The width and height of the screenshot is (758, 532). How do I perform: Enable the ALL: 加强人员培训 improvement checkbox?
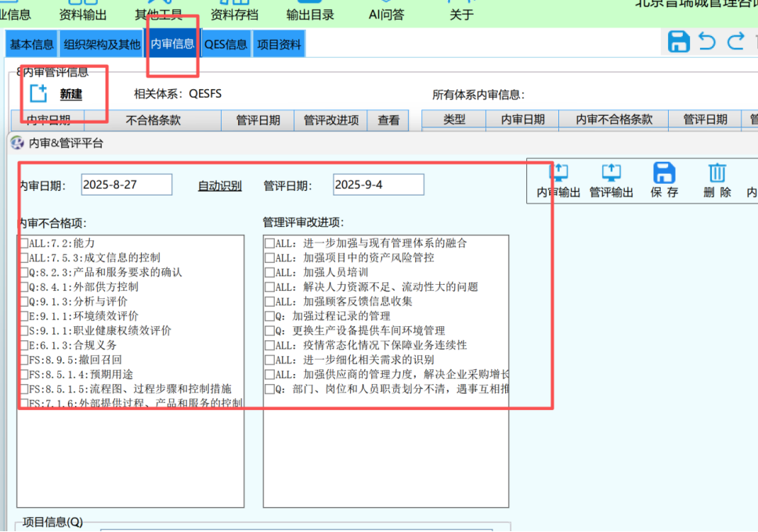269,272
